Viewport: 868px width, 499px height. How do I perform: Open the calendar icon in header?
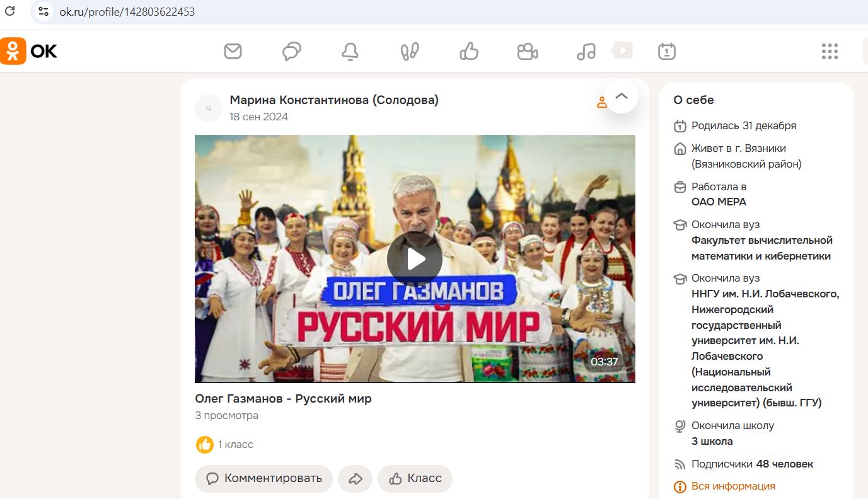666,51
